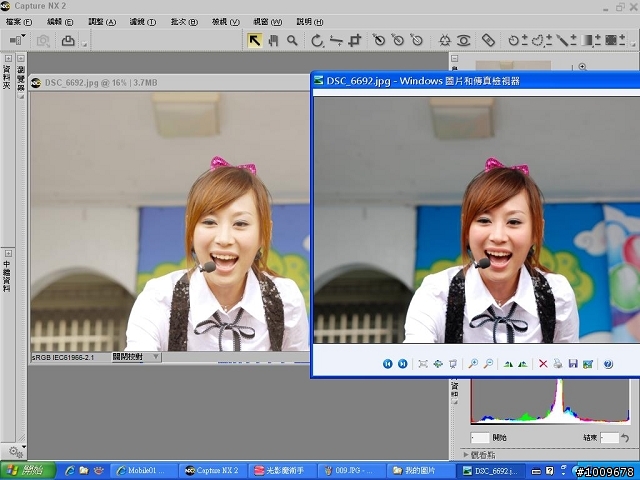Image resolution: width=640 pixels, height=480 pixels.
Task: Open the settings gear at bottom left
Action: coord(17,451)
